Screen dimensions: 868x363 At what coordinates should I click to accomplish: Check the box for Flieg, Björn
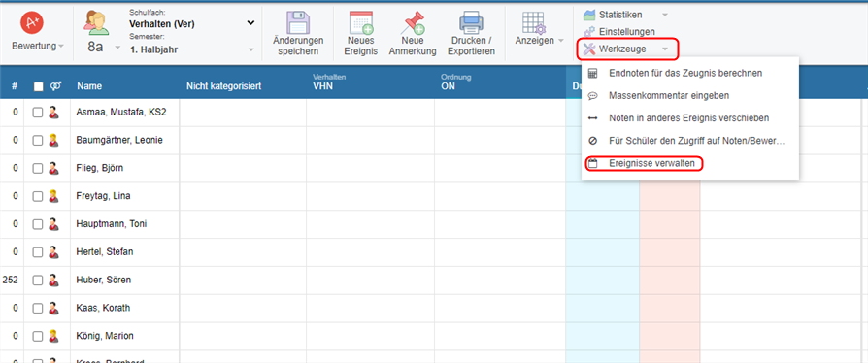point(38,168)
